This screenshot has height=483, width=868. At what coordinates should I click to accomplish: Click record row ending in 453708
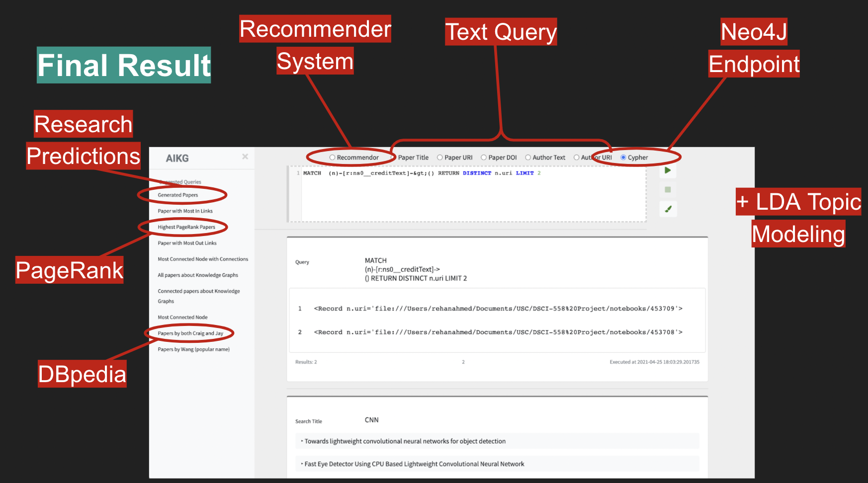tap(497, 332)
